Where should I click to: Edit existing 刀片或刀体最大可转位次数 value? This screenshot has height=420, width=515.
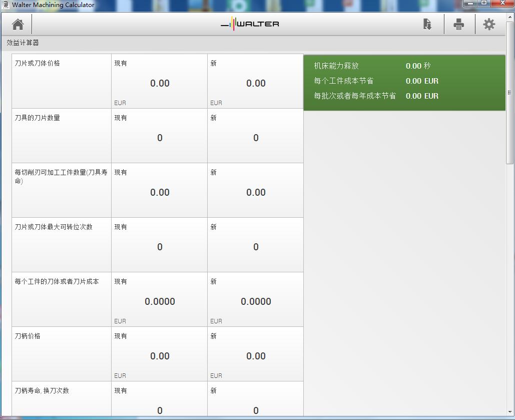(x=160, y=247)
